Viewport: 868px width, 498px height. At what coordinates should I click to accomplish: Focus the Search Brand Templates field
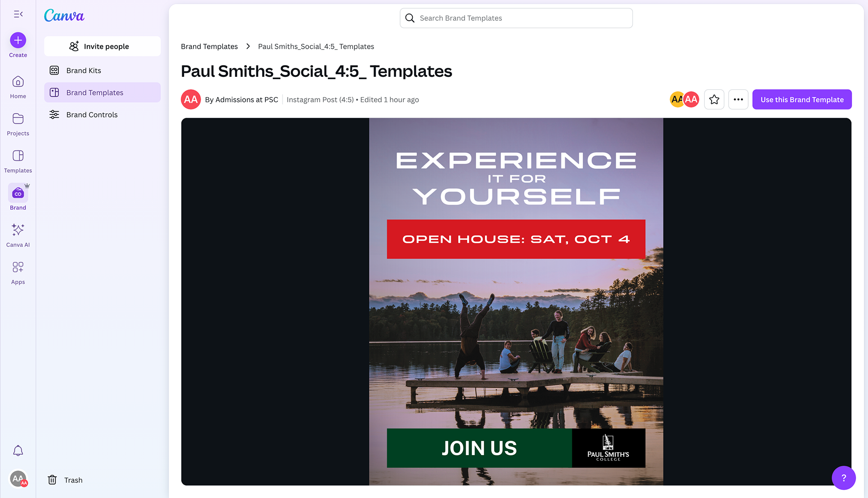point(516,18)
